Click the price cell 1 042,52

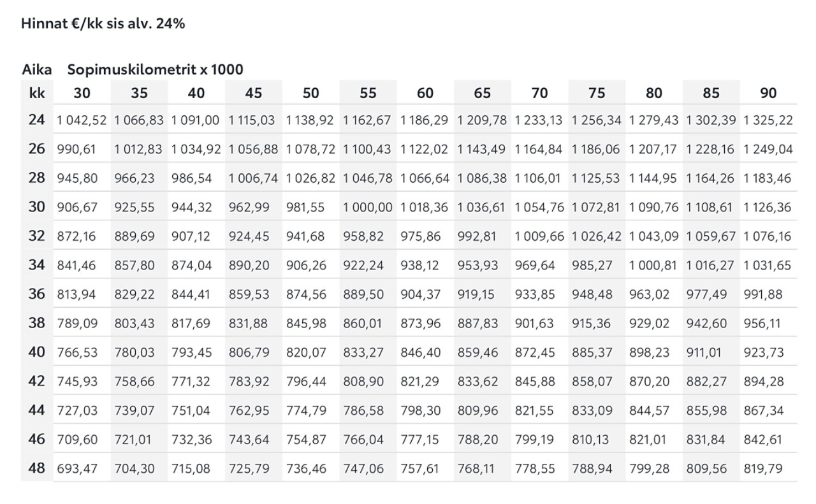click(x=82, y=120)
